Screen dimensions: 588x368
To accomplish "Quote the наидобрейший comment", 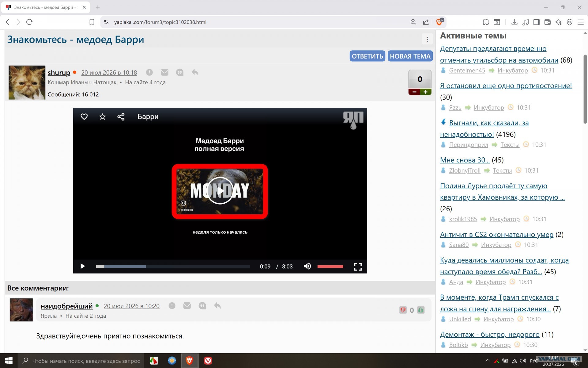I will click(202, 306).
